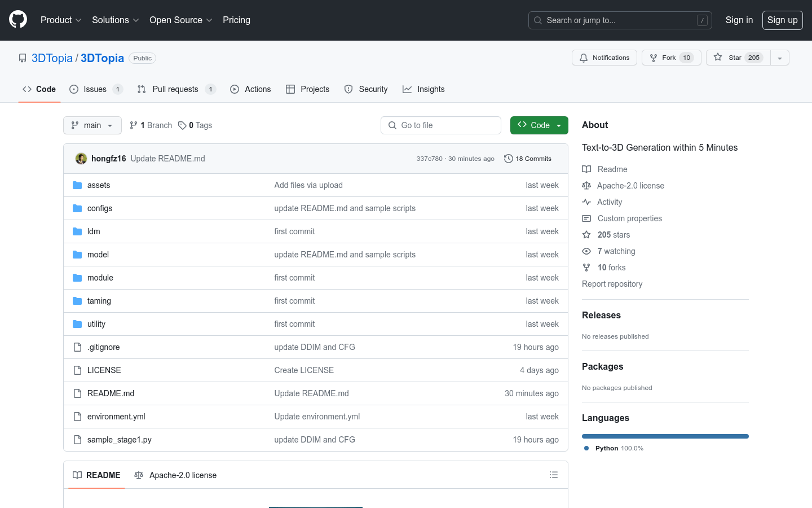
Task: Click the repository book icon beside 3DTopia
Action: click(23, 58)
